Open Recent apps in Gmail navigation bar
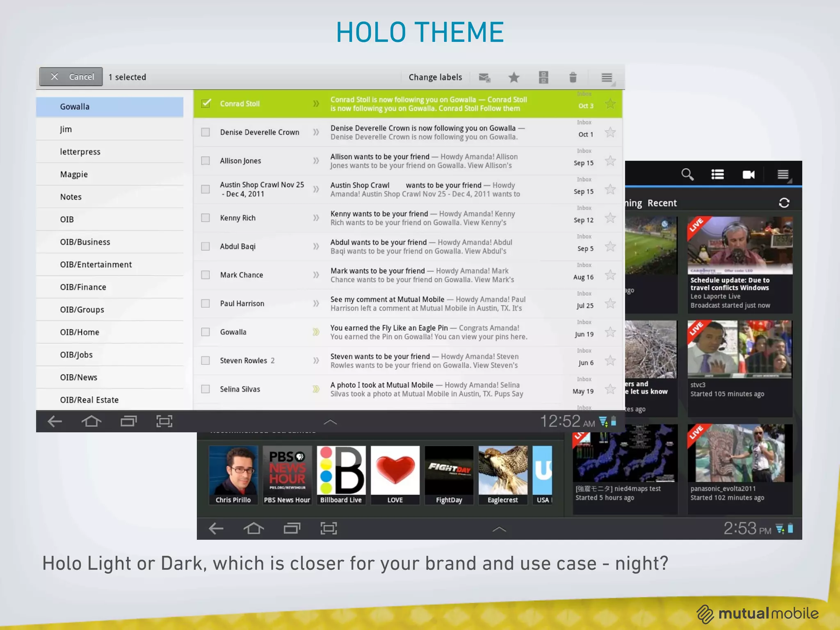 (128, 421)
